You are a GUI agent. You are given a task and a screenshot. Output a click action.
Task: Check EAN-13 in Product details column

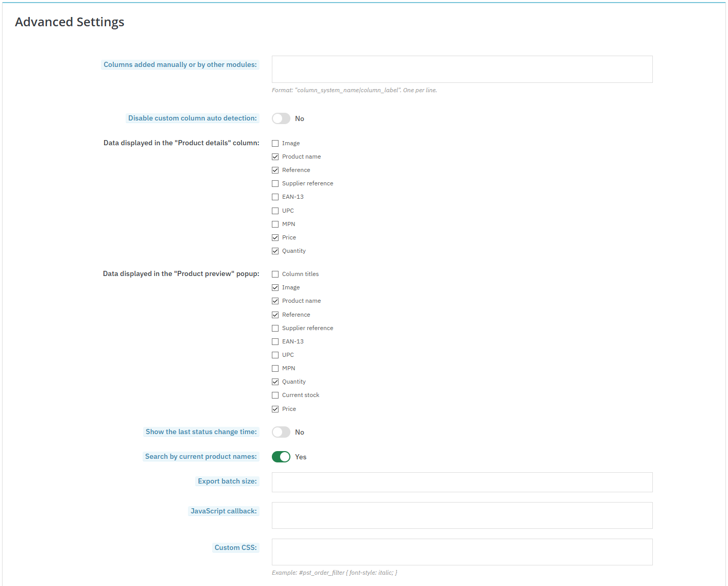coord(275,197)
